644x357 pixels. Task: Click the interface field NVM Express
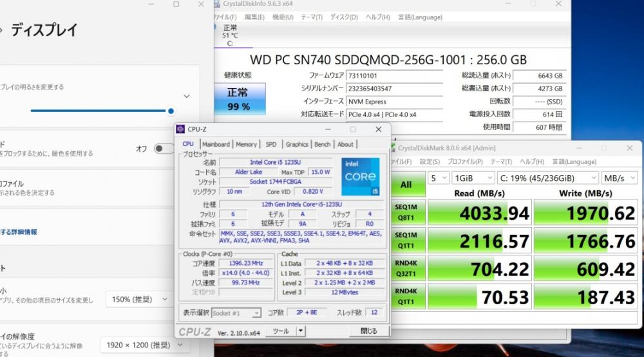tap(394, 102)
